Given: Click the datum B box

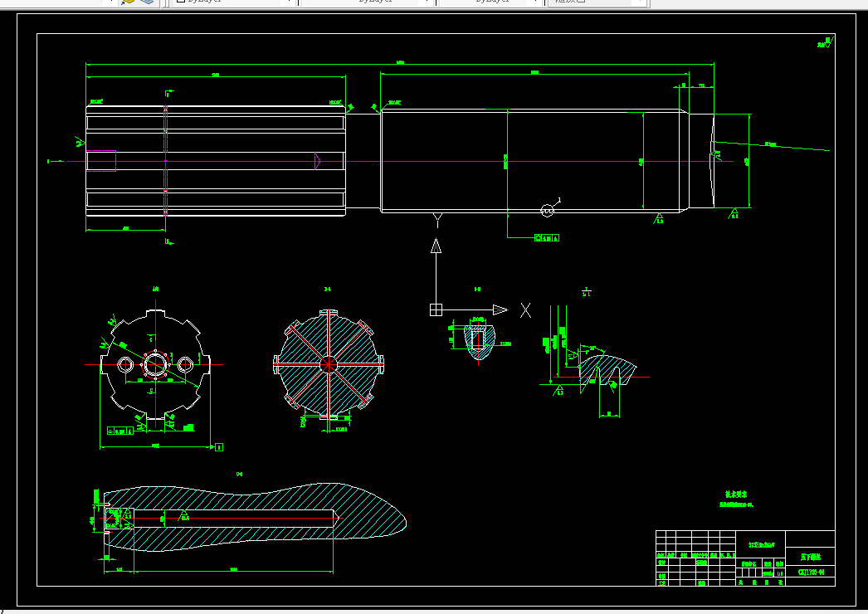Looking at the screenshot, I should (219, 446).
